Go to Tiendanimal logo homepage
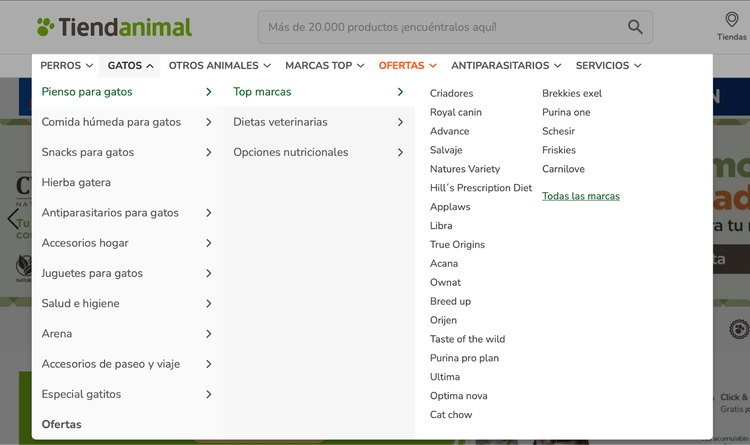This screenshot has height=445, width=750. [x=114, y=27]
